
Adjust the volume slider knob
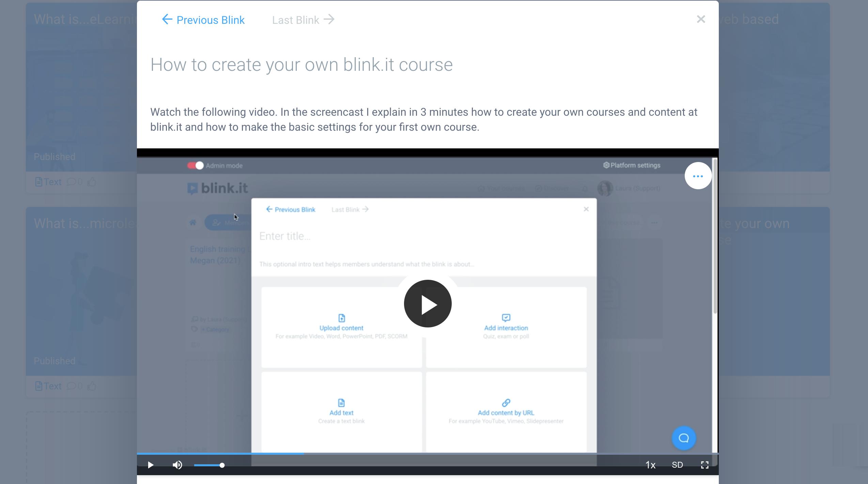(222, 465)
